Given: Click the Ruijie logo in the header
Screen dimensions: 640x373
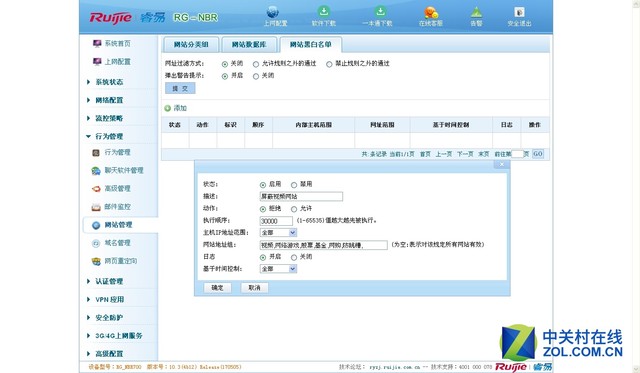Looking at the screenshot, I should (111, 18).
